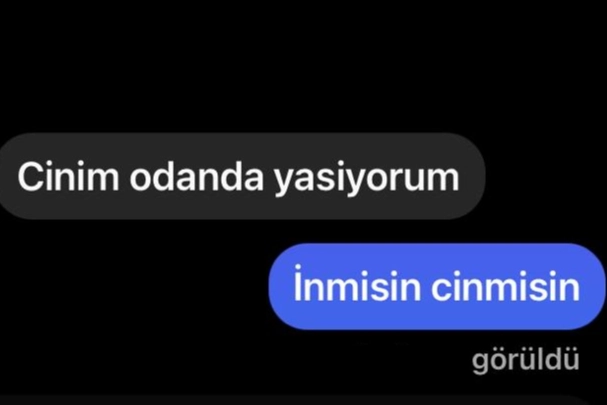Click the word 'odanda' in gray bubble

[x=196, y=176]
